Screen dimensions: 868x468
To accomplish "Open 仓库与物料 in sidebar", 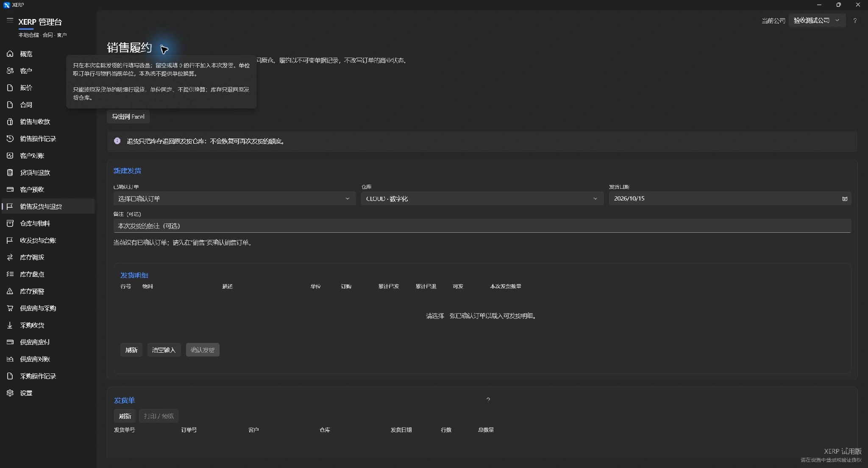I will coord(47,223).
